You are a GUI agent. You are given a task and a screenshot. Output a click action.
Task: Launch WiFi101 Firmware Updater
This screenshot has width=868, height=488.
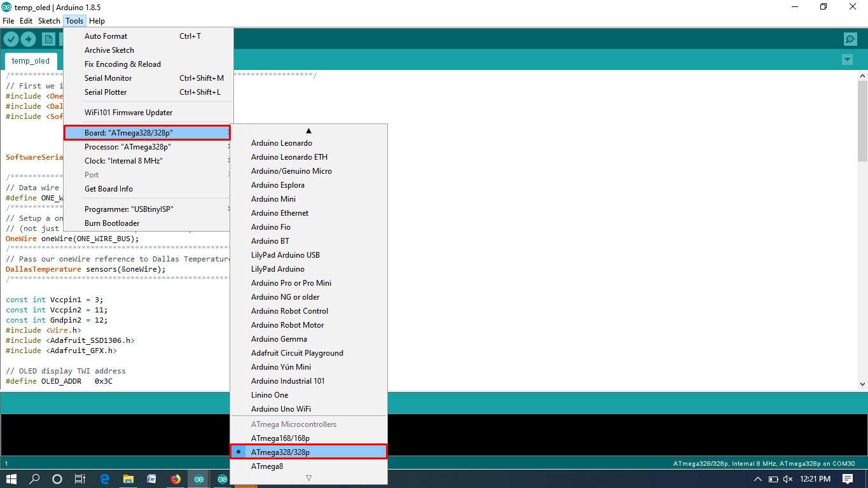point(148,113)
